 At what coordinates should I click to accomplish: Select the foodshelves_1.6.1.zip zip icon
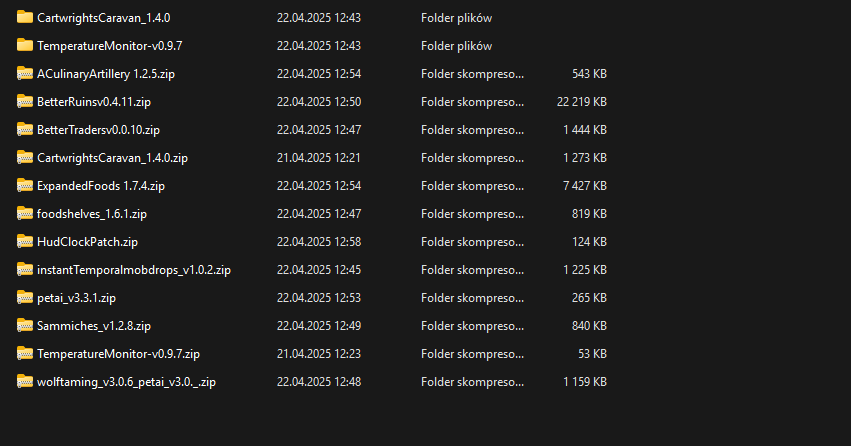click(25, 213)
